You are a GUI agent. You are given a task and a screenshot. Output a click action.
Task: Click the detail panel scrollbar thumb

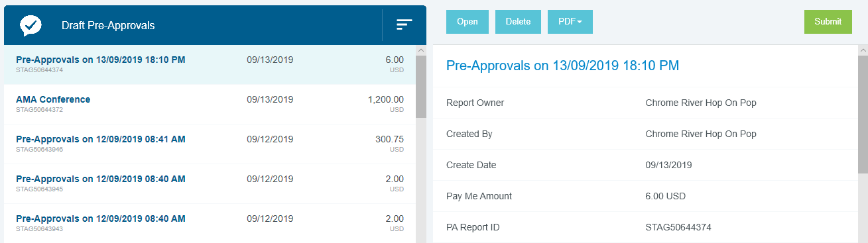863,115
